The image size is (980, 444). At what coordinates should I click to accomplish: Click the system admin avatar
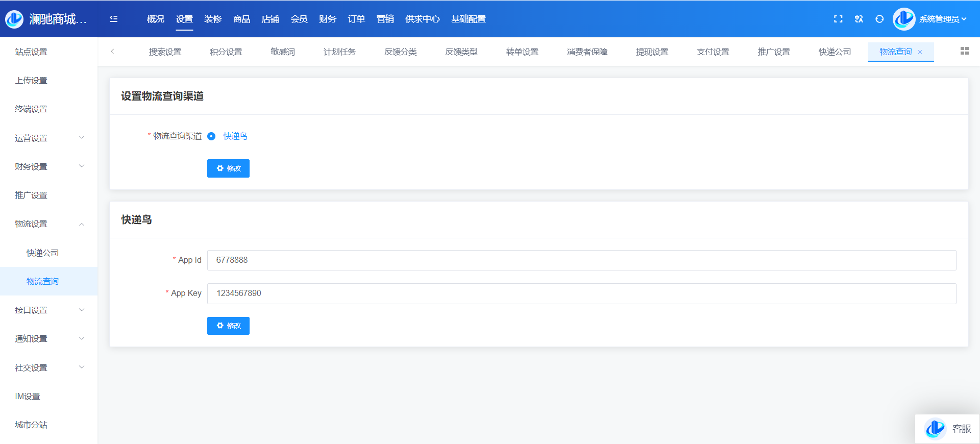904,19
